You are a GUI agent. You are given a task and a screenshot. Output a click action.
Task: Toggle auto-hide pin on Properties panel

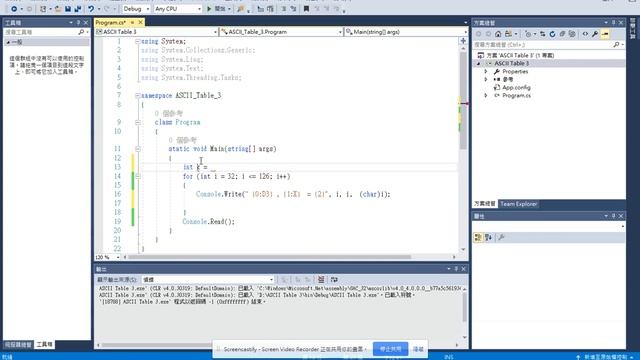tap(613, 216)
